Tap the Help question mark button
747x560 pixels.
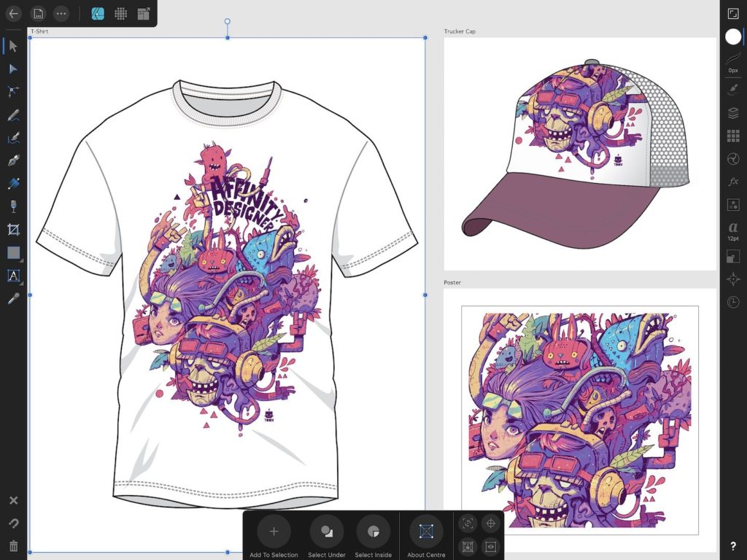pos(734,545)
